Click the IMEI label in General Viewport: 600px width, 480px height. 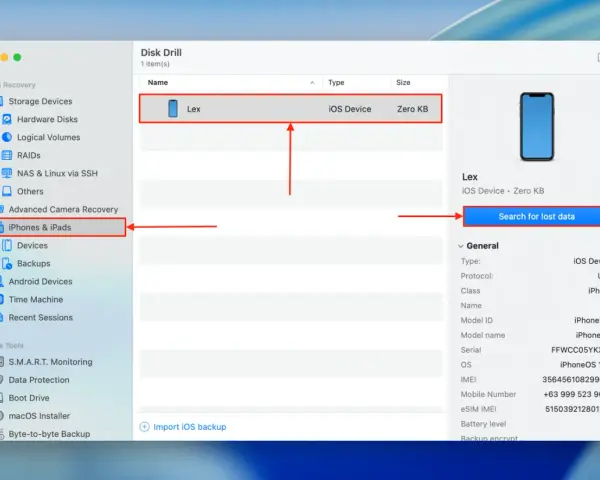click(468, 380)
